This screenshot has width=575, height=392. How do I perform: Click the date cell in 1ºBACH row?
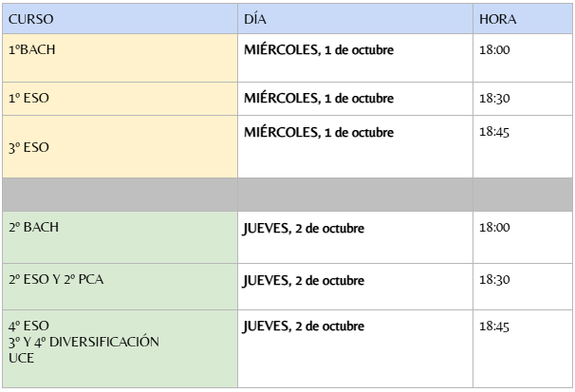318,49
